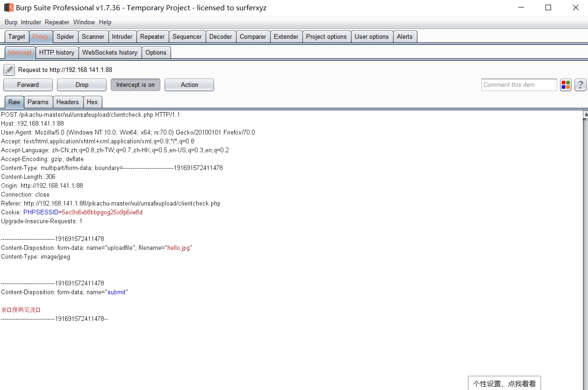Open the User options tab

click(x=372, y=36)
